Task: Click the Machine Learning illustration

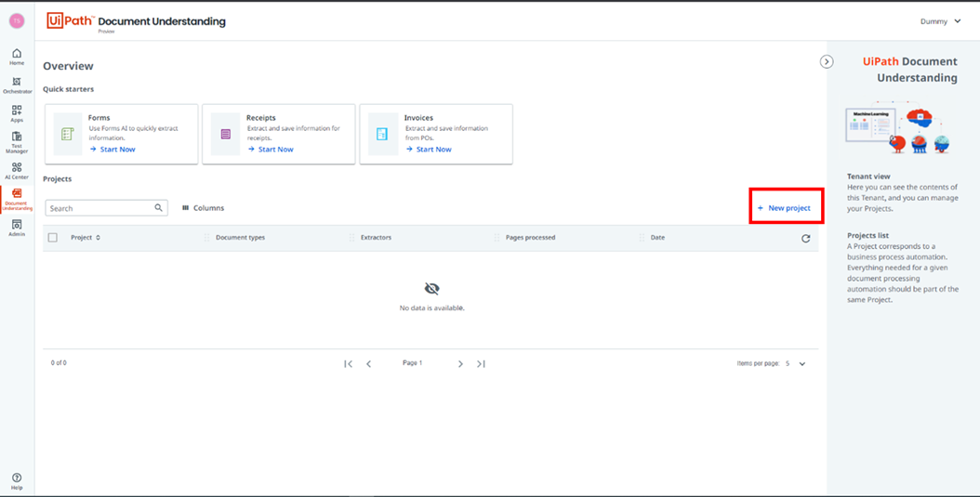Action: coord(897,126)
